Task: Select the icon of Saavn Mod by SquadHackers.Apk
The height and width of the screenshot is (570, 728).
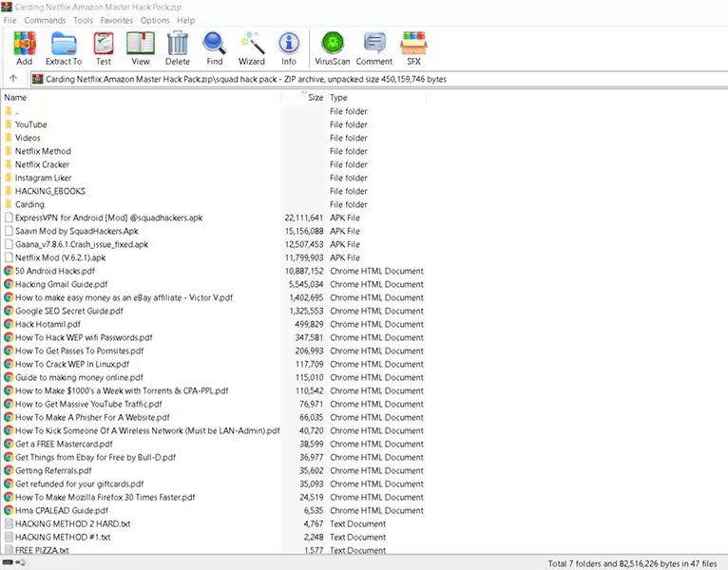Action: (9, 231)
